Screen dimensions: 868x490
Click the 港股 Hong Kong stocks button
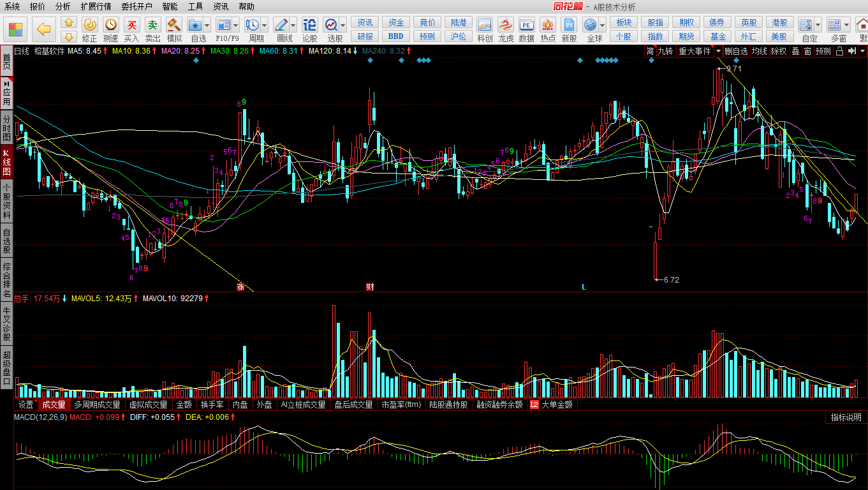[x=779, y=23]
